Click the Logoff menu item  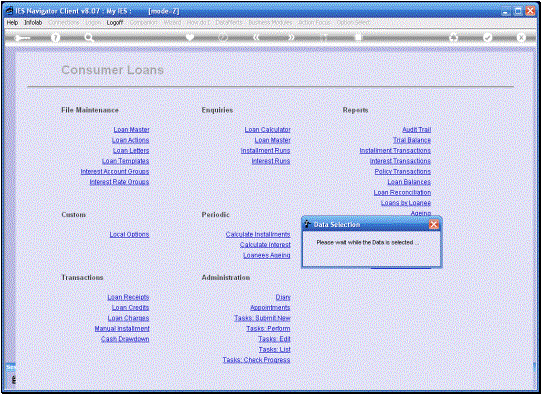(115, 22)
